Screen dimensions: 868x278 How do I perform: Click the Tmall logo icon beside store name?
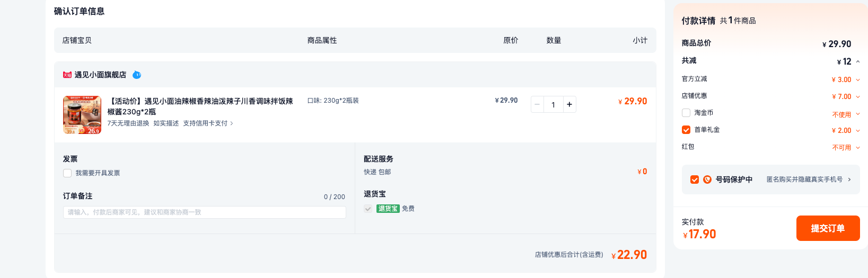[67, 75]
